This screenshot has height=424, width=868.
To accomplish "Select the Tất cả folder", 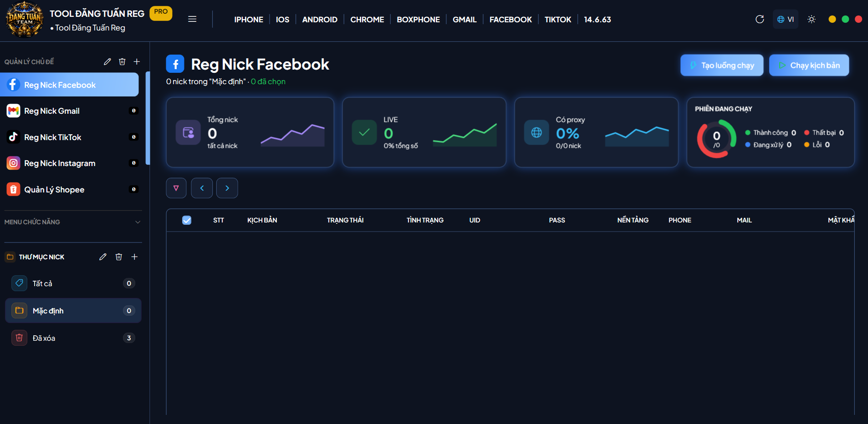I will [x=73, y=283].
